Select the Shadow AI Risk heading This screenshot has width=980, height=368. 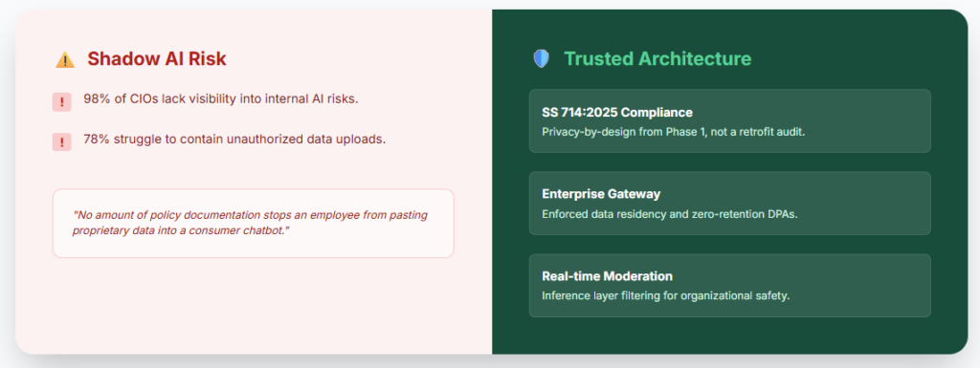click(x=157, y=58)
